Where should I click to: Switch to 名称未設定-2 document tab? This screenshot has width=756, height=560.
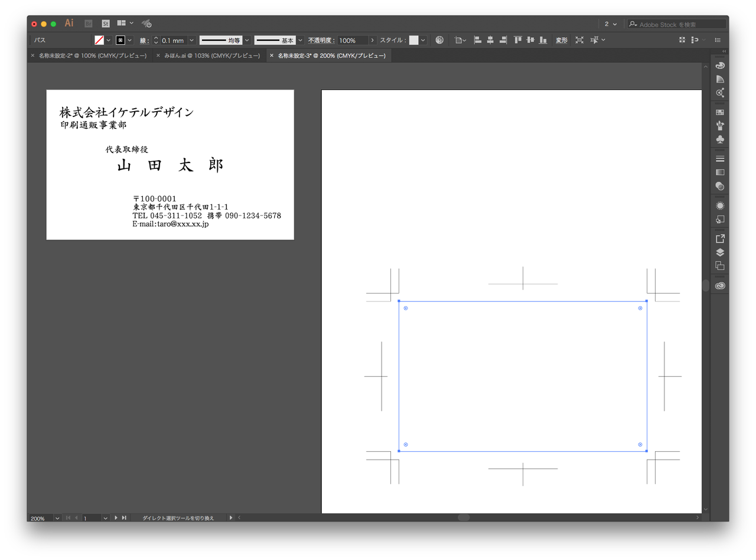(x=93, y=56)
